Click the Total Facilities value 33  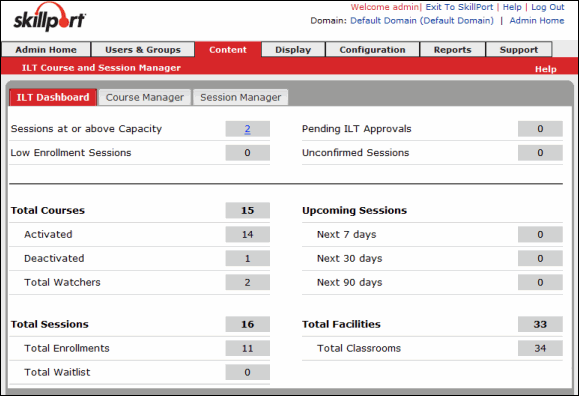pos(540,324)
